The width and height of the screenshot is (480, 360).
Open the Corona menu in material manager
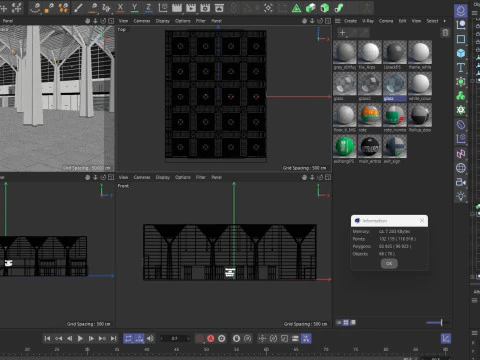point(386,21)
